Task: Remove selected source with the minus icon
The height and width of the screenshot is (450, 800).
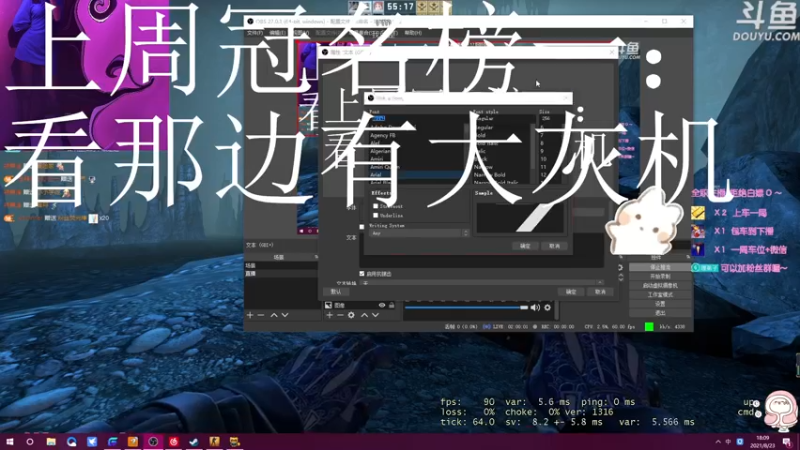Action: (x=340, y=315)
